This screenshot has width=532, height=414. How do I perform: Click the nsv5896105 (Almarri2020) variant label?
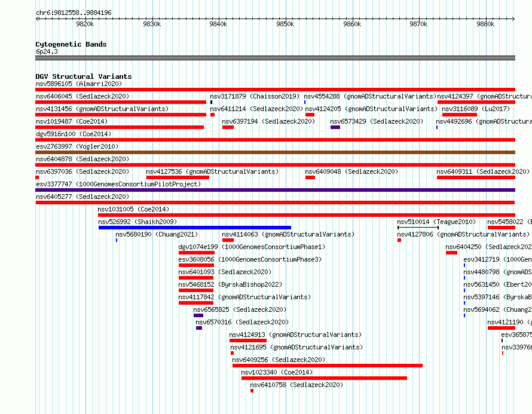(x=79, y=84)
